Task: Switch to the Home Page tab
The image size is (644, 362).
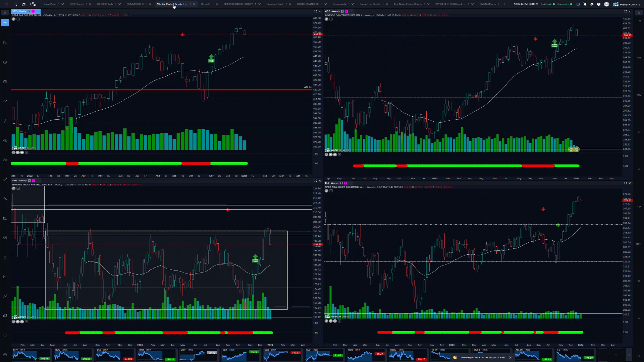Action: (x=49, y=4)
